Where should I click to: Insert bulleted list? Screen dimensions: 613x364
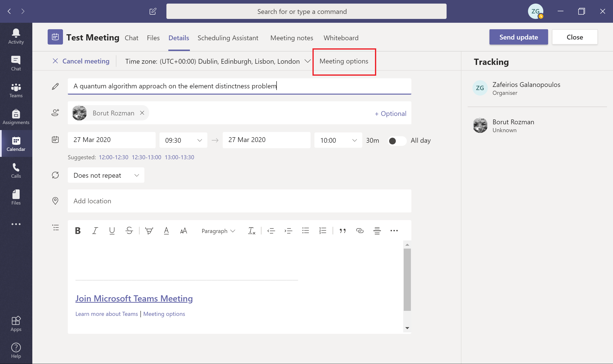(x=306, y=231)
